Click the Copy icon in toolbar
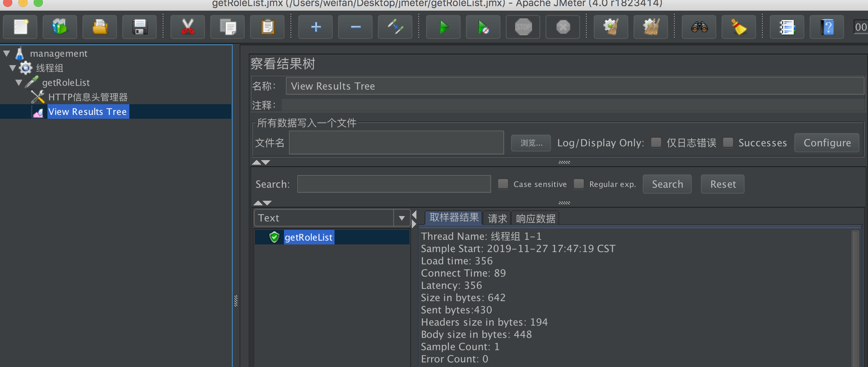This screenshot has width=868, height=367. click(x=227, y=27)
